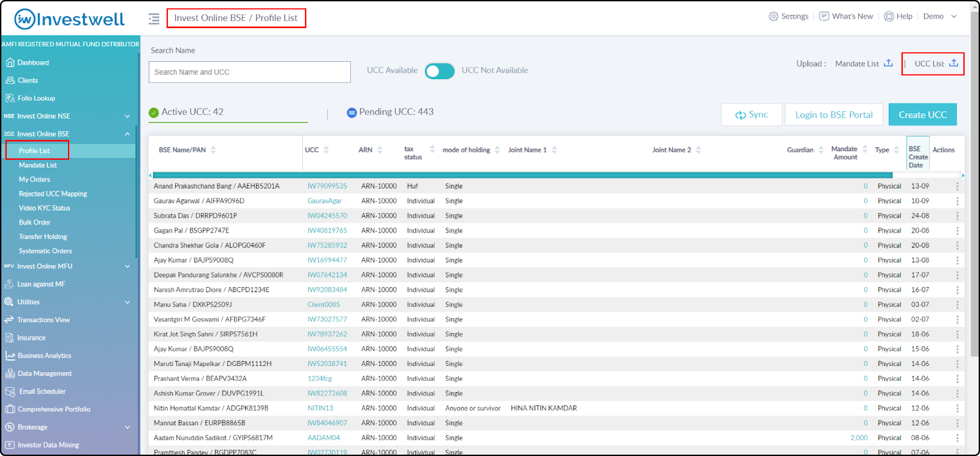
Task: Open actions menu for Gaurav Agarwal row
Action: tap(957, 201)
